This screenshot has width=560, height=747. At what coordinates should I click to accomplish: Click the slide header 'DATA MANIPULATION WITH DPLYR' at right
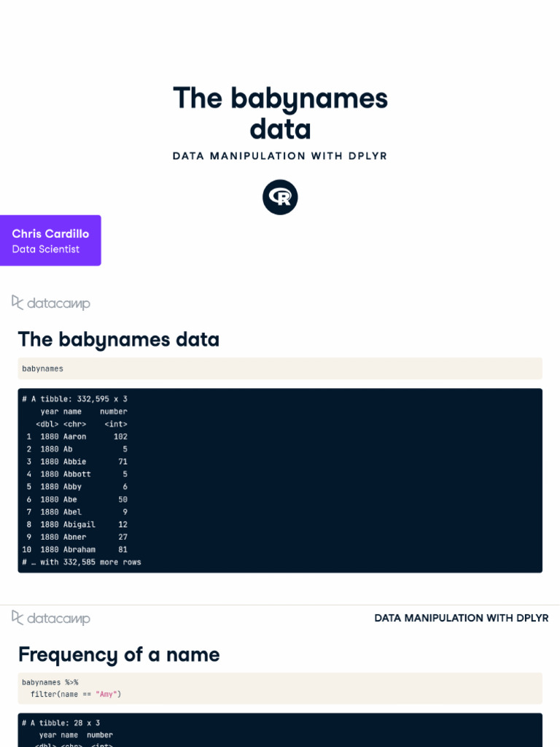pos(461,618)
